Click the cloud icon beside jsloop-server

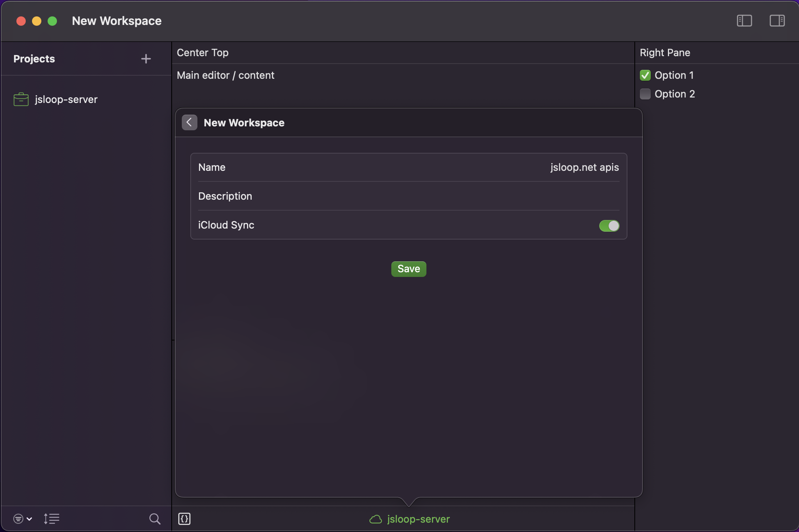coord(375,519)
